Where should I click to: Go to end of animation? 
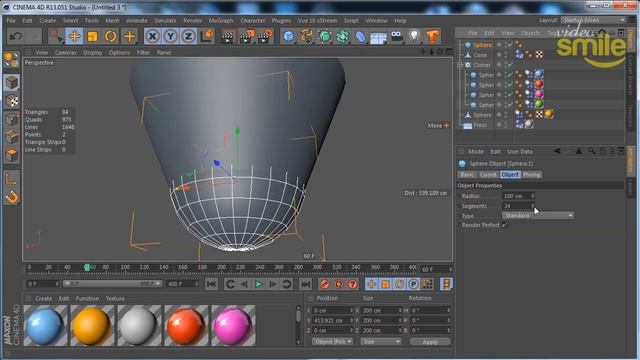[305, 284]
